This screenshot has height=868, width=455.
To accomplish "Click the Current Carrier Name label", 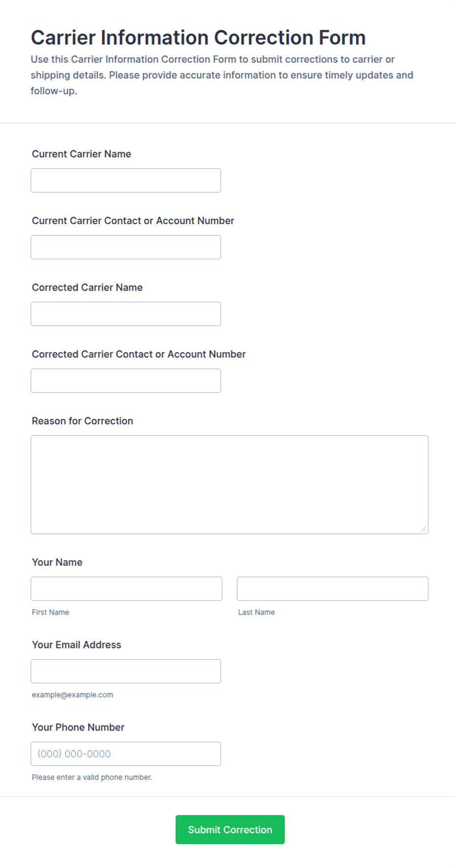I will 81,154.
